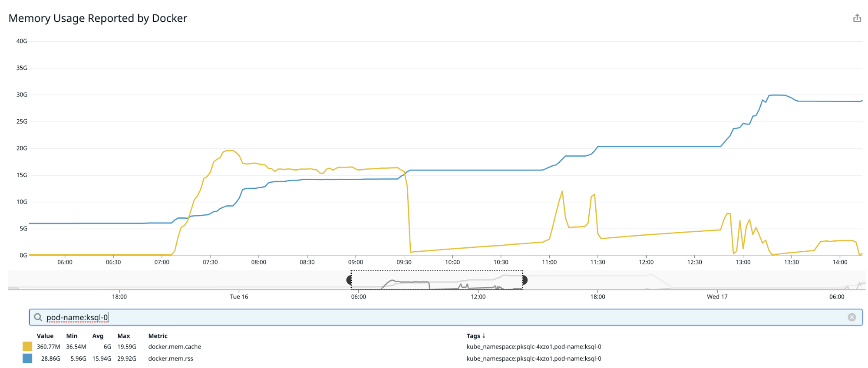The height and width of the screenshot is (368, 868).
Task: Sort legend by Metric column
Action: 158,336
